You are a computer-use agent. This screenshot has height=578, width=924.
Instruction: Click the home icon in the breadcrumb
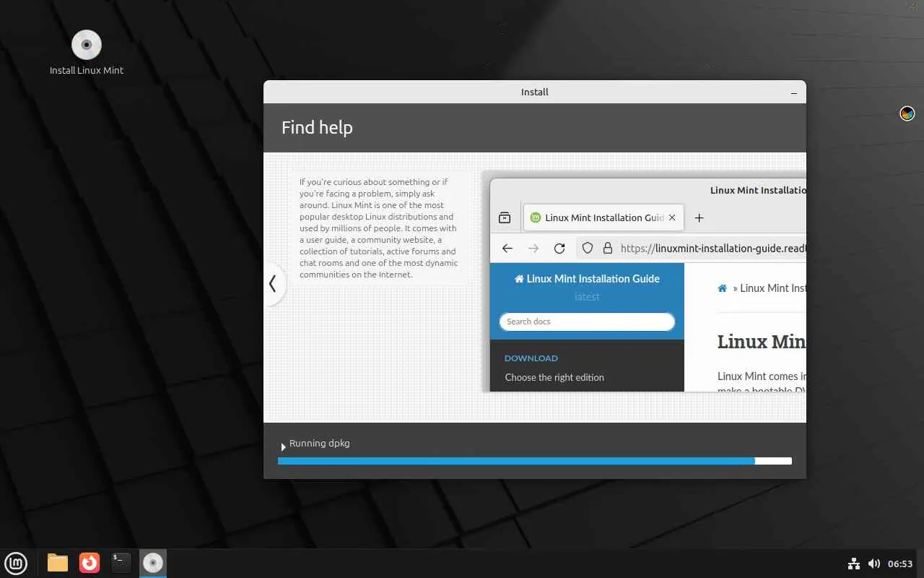coord(722,288)
